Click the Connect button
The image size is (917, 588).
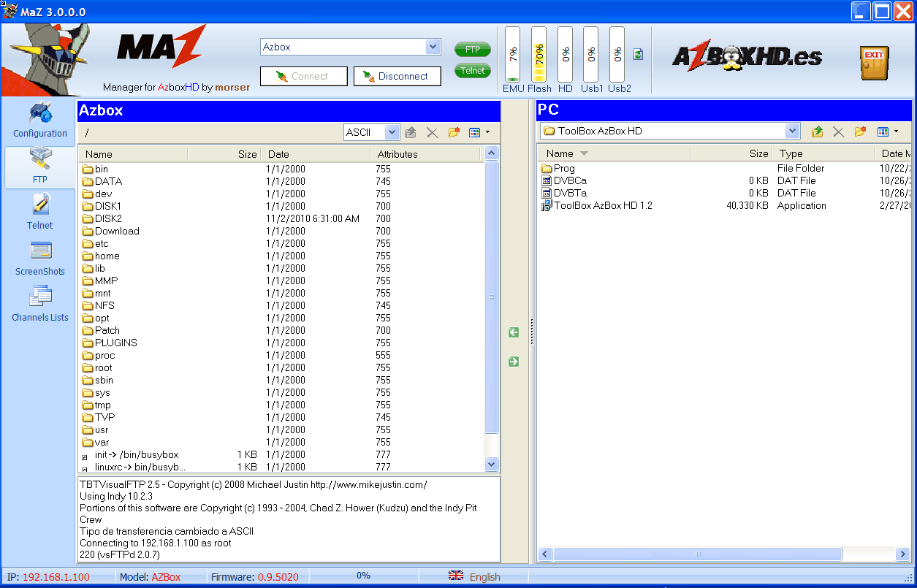coord(304,76)
